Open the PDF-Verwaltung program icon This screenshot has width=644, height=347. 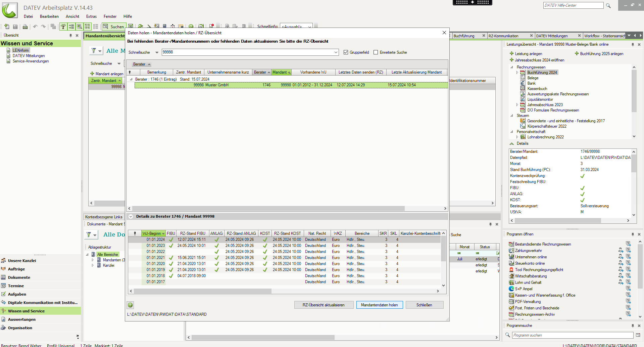[511, 302]
